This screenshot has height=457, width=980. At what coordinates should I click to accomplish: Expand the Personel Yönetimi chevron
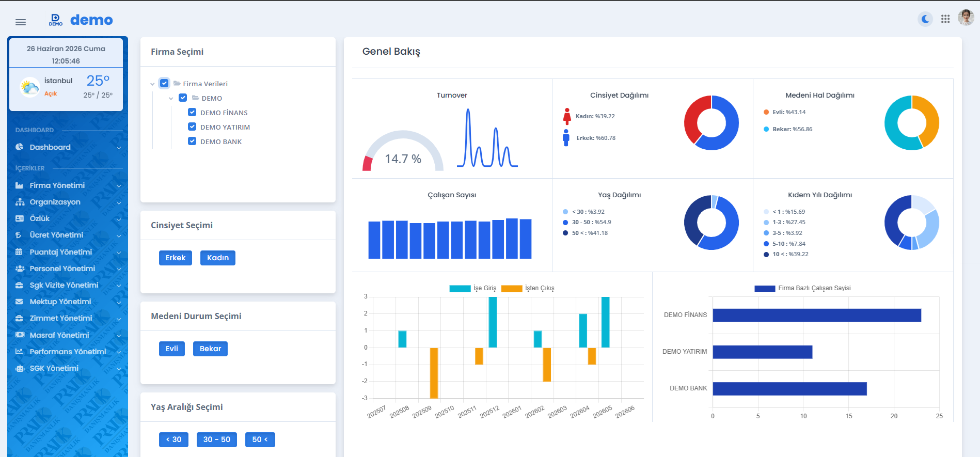(x=119, y=269)
